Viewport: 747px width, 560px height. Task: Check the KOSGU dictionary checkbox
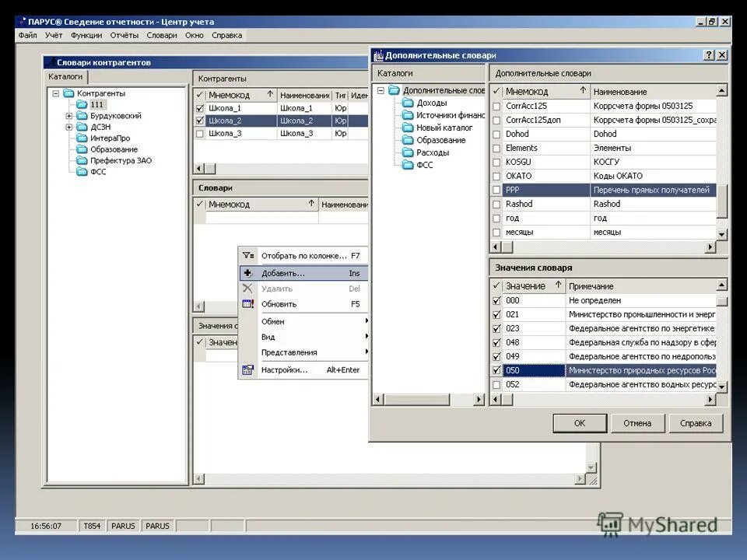(496, 163)
